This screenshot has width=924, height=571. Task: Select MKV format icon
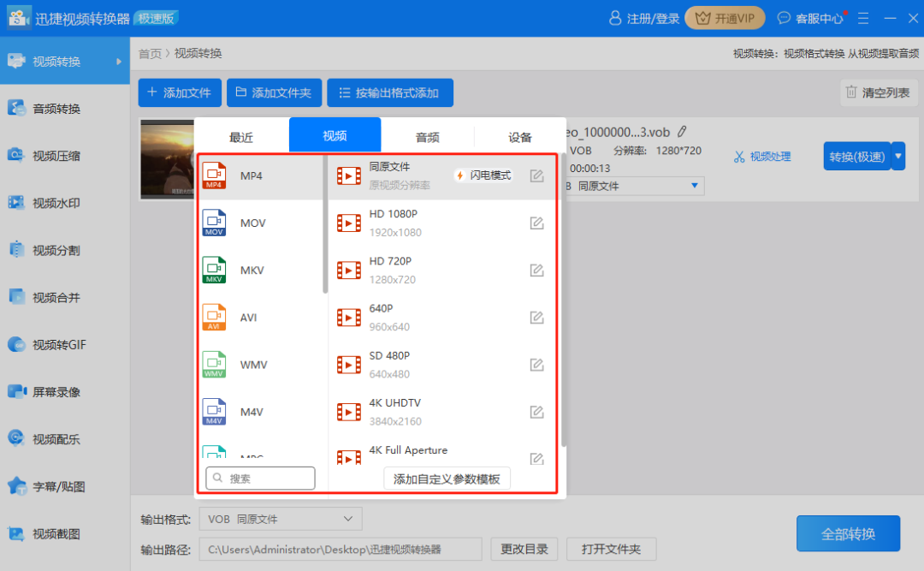click(x=214, y=271)
